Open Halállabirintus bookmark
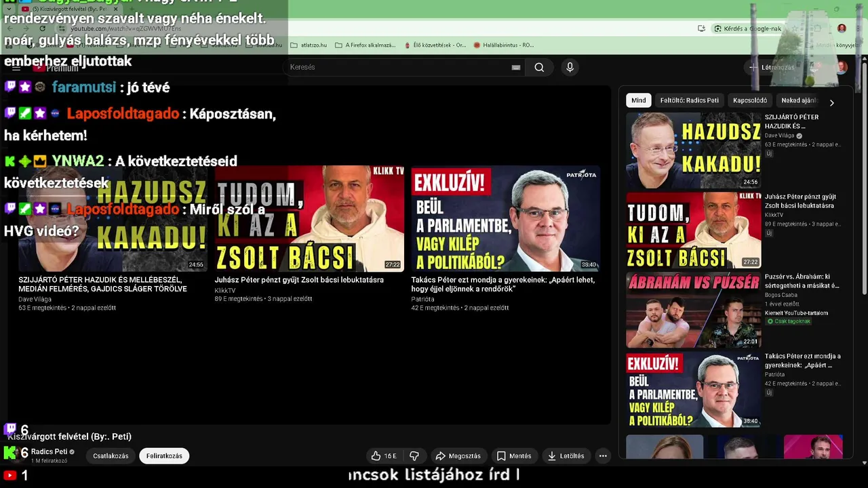Screen dimensions: 868x488 504,45
